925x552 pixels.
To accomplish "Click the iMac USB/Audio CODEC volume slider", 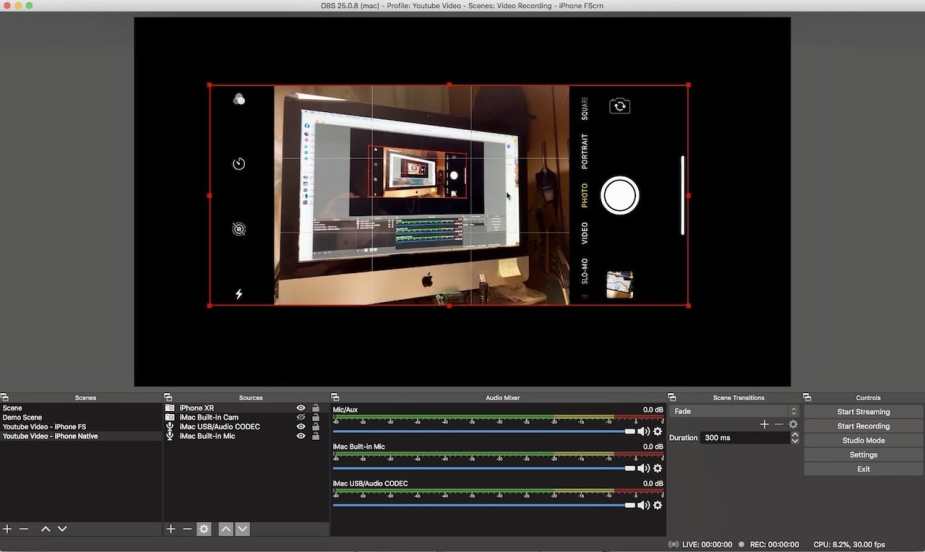I will click(x=482, y=505).
